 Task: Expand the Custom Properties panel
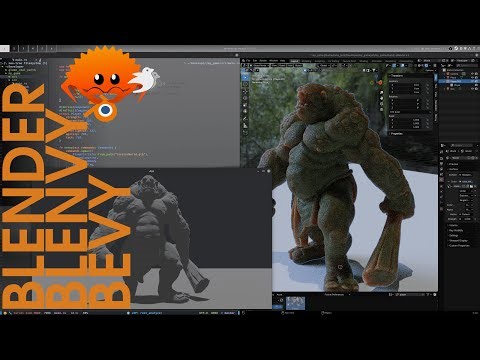(x=459, y=245)
